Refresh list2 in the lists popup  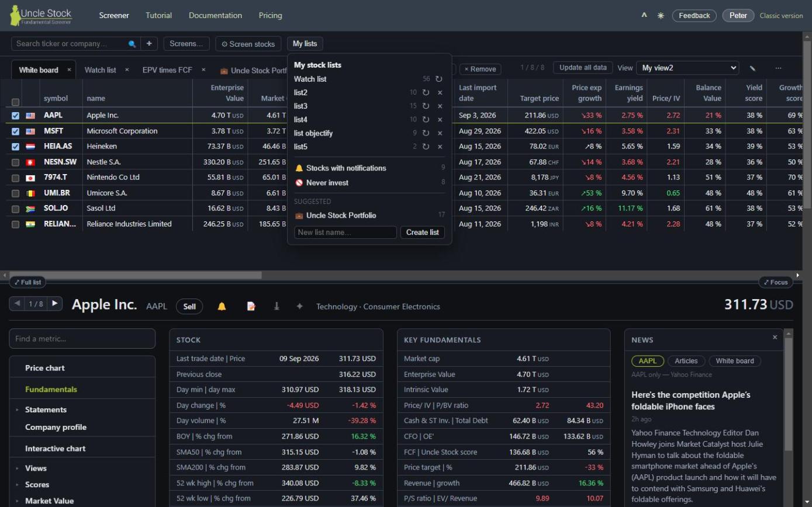point(426,92)
